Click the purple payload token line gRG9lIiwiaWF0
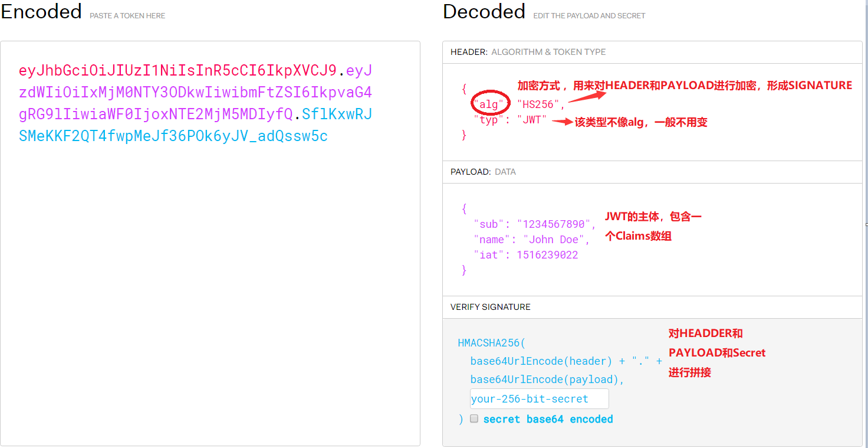The width and height of the screenshot is (868, 448). click(156, 115)
